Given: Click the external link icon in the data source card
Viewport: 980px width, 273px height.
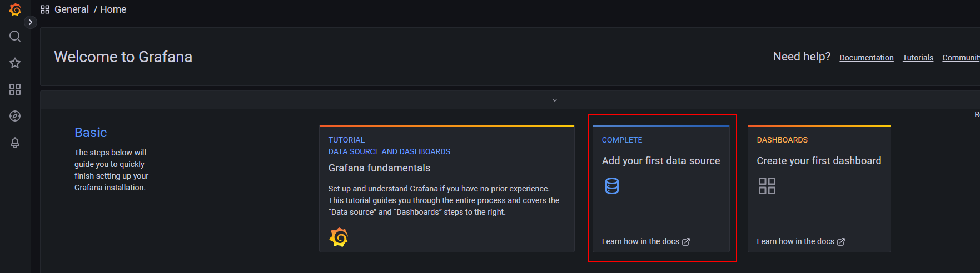Looking at the screenshot, I should coord(686,242).
